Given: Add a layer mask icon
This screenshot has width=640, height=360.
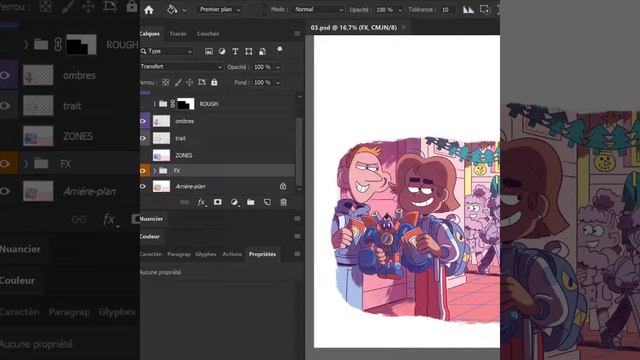Looking at the screenshot, I should pyautogui.click(x=218, y=202).
